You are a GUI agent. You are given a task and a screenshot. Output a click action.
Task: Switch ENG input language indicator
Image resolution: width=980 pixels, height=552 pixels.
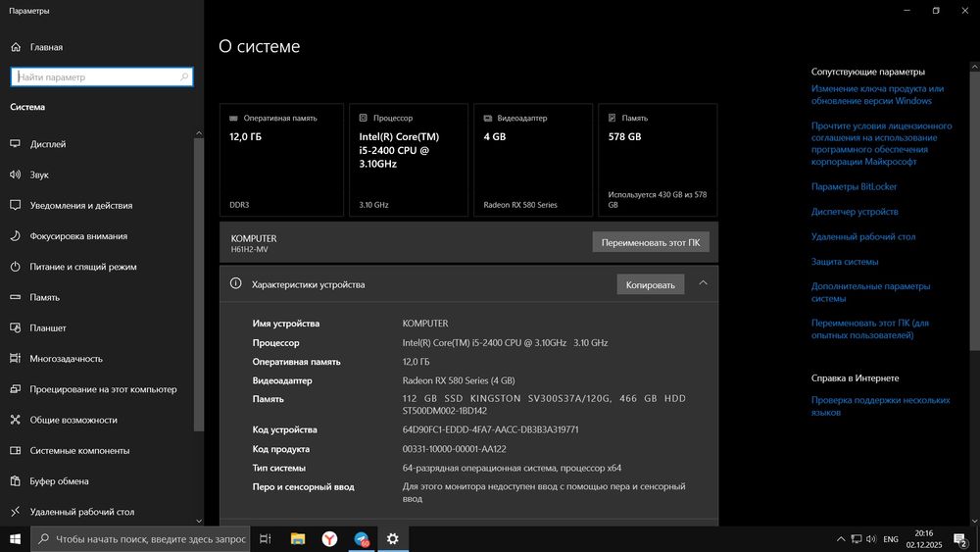click(891, 539)
